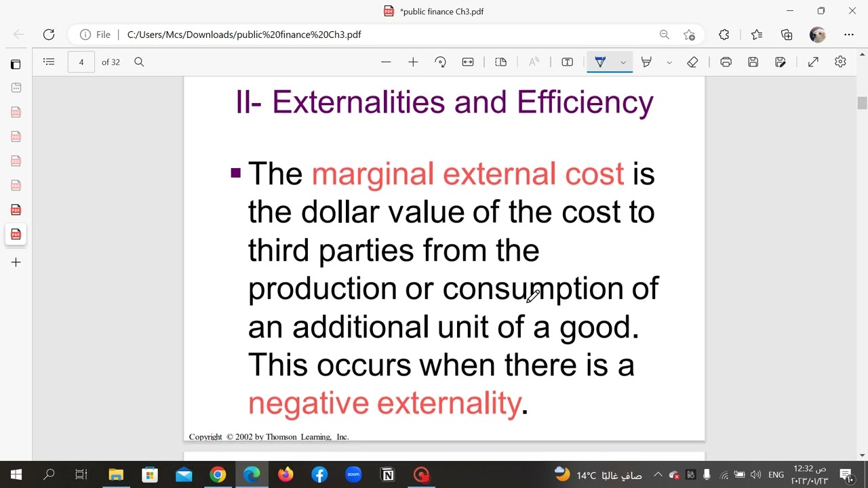Fit the page to width

[x=468, y=62]
